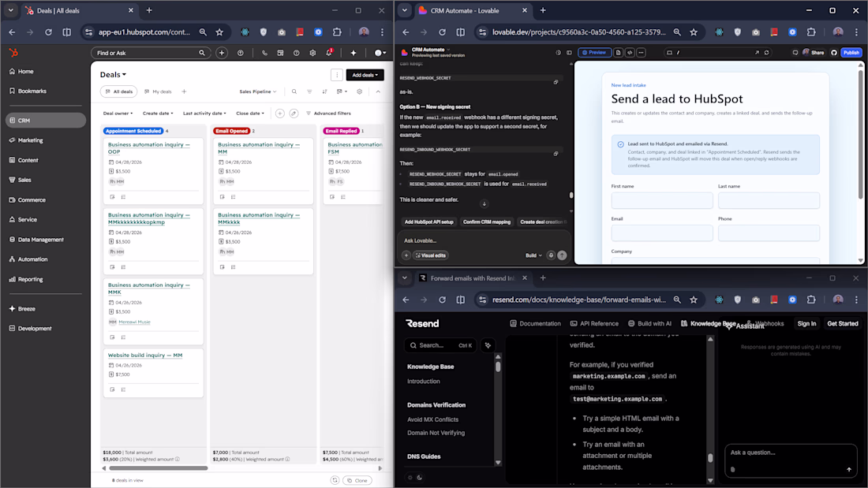
Task: Open HubSpot help question mark icon
Action: pyautogui.click(x=297, y=53)
